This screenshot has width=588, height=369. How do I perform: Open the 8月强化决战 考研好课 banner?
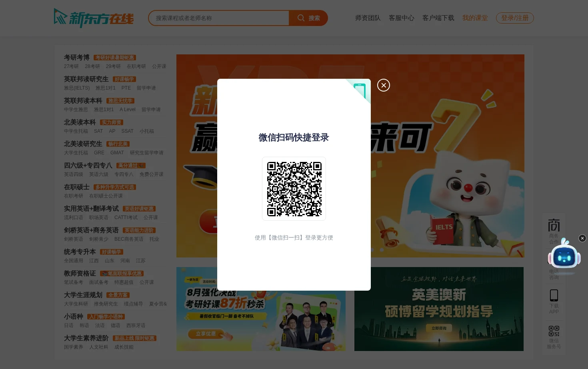(x=261, y=309)
